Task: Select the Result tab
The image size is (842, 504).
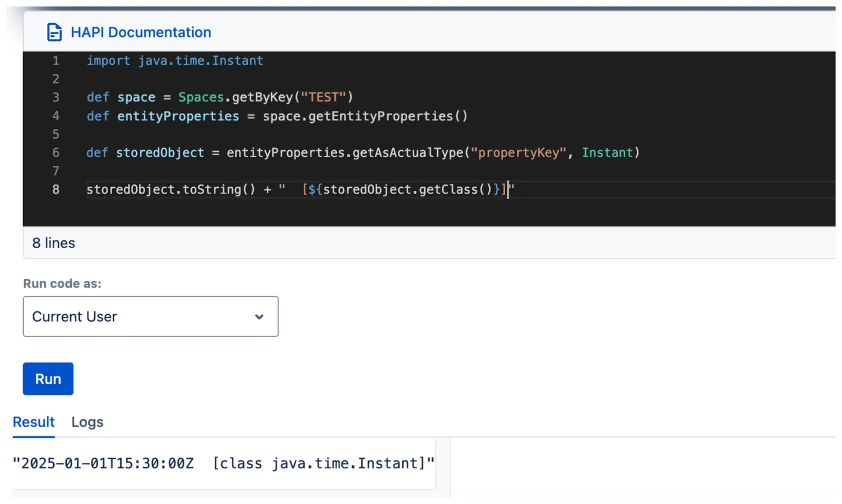Action: click(x=34, y=422)
